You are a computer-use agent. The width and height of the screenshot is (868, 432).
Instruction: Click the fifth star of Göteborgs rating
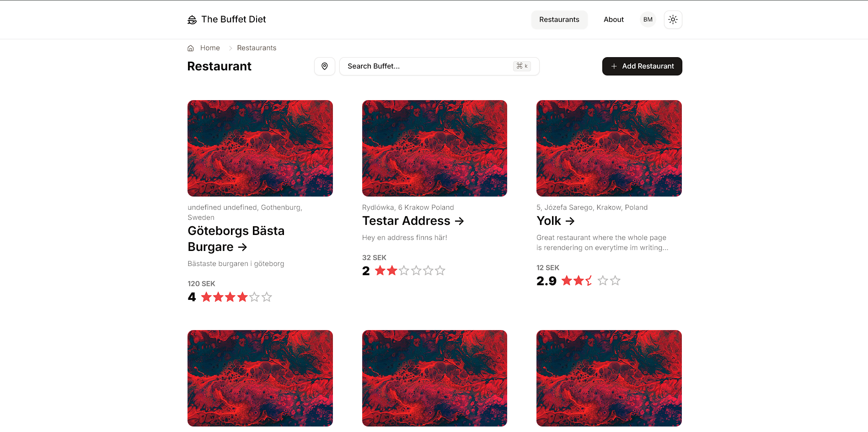(x=255, y=297)
